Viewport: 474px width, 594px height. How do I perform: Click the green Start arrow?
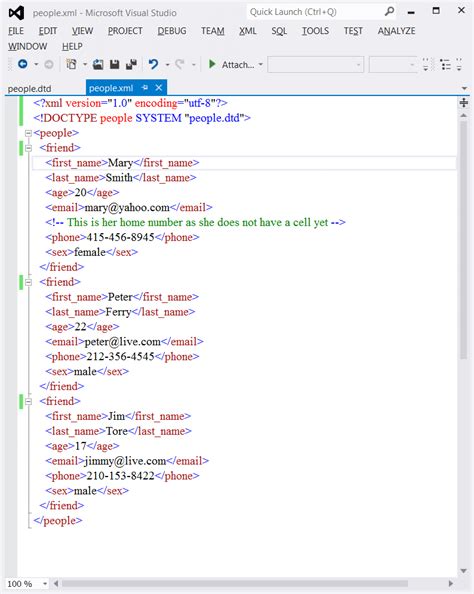point(212,64)
